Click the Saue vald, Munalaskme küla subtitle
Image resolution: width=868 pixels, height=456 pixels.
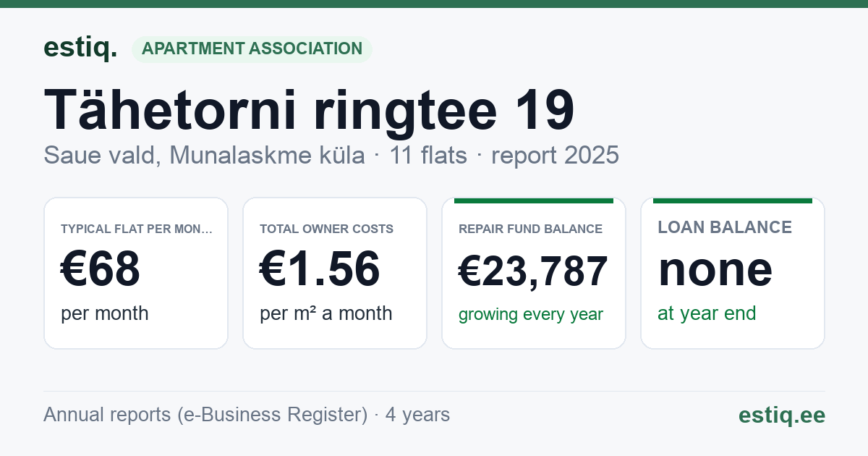[204, 155]
